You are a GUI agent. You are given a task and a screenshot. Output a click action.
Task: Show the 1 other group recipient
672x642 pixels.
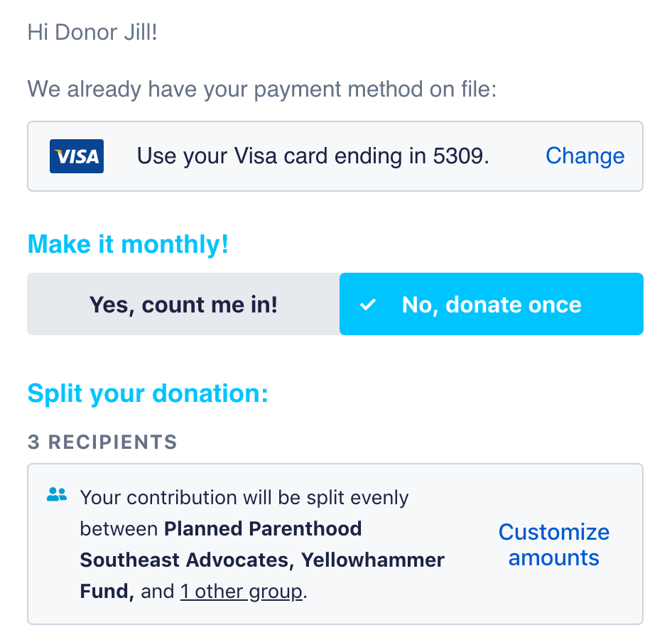[x=242, y=592]
